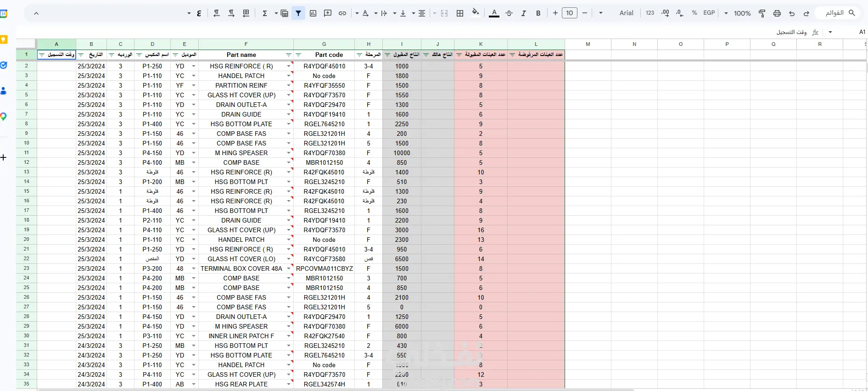Set left-to-right text direction icon
This screenshot has height=391, width=868.
pyautogui.click(x=231, y=13)
